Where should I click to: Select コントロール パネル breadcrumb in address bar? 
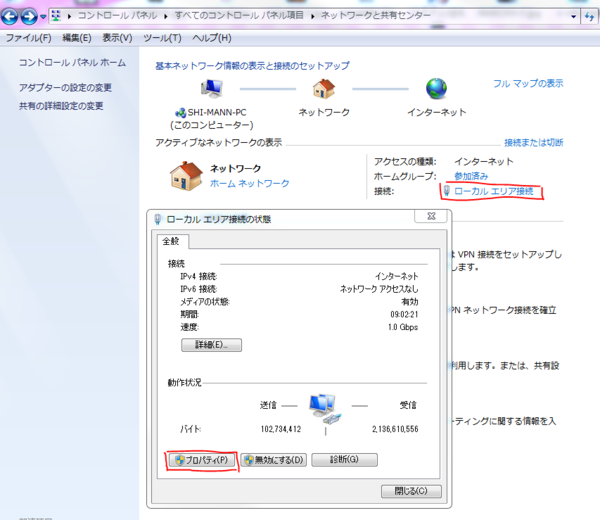(x=117, y=15)
